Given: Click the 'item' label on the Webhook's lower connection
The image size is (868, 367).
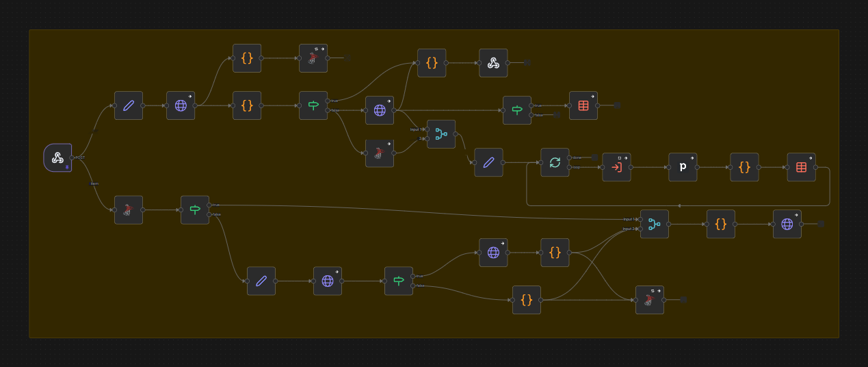Looking at the screenshot, I should pyautogui.click(x=94, y=183).
